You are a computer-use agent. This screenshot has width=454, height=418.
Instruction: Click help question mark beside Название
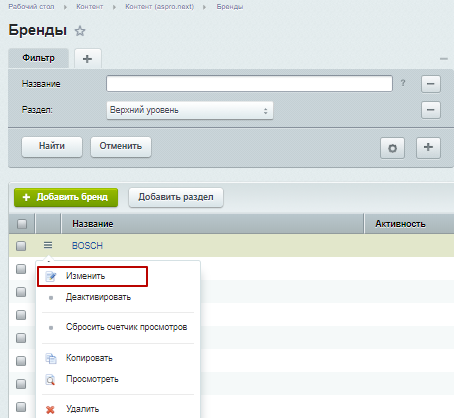pos(403,83)
